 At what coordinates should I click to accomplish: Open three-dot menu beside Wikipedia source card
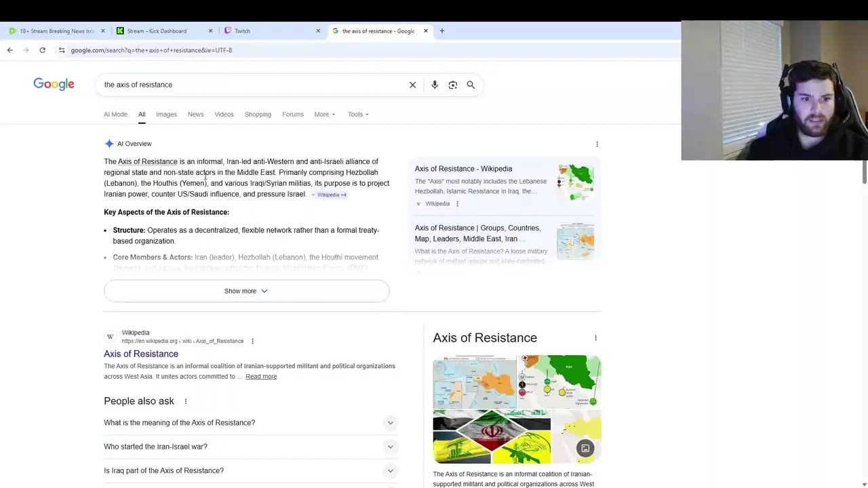(457, 204)
